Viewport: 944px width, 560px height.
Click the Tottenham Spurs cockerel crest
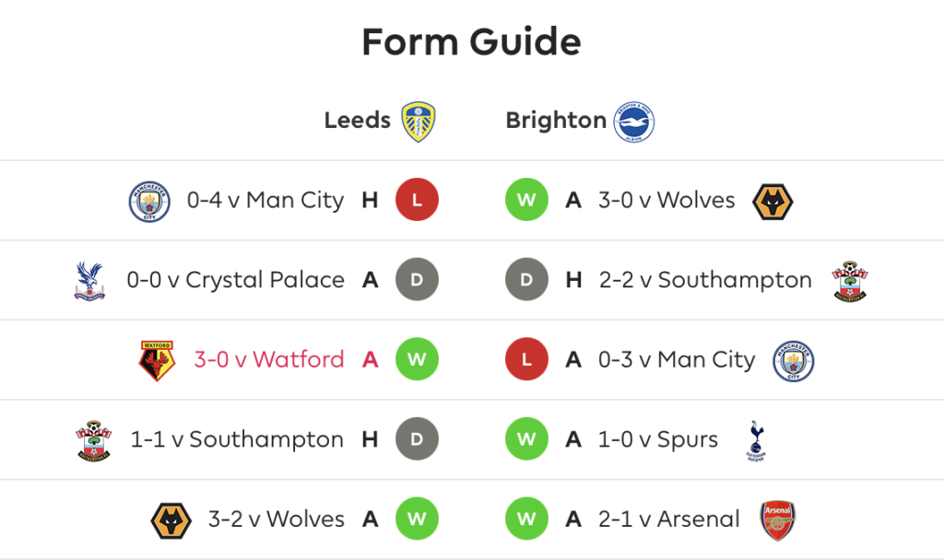756,440
